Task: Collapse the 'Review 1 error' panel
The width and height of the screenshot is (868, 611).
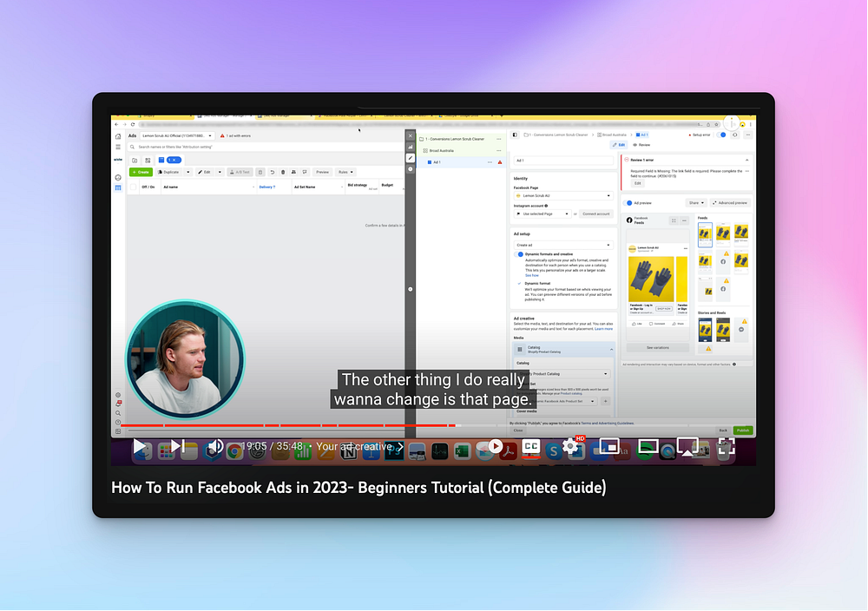Action: tap(746, 160)
